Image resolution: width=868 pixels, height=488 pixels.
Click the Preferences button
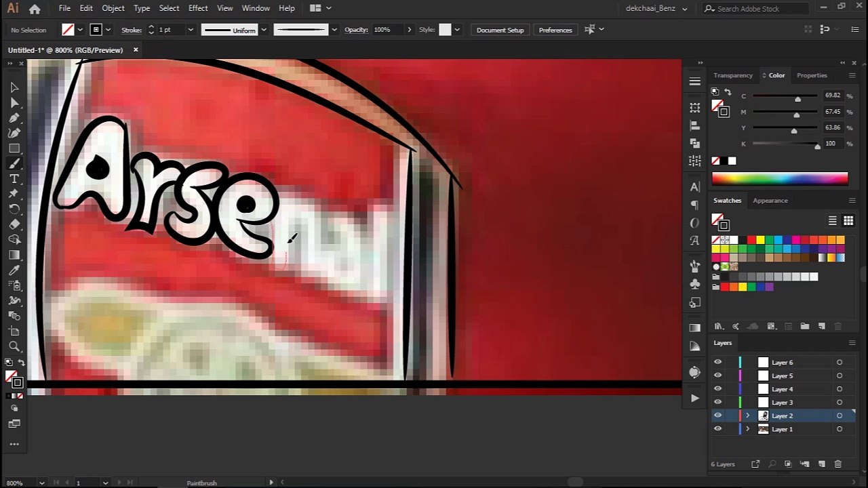pyautogui.click(x=555, y=30)
